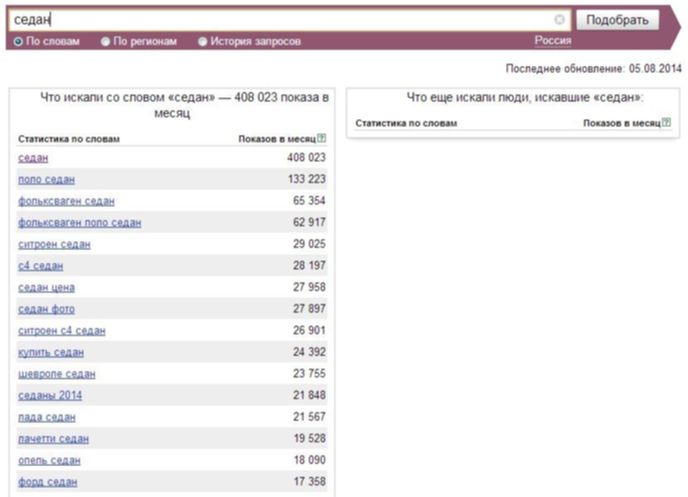Screen dimensions: 688x497
Task: Open the 'фольксваген поло седан' link
Action: [x=80, y=223]
